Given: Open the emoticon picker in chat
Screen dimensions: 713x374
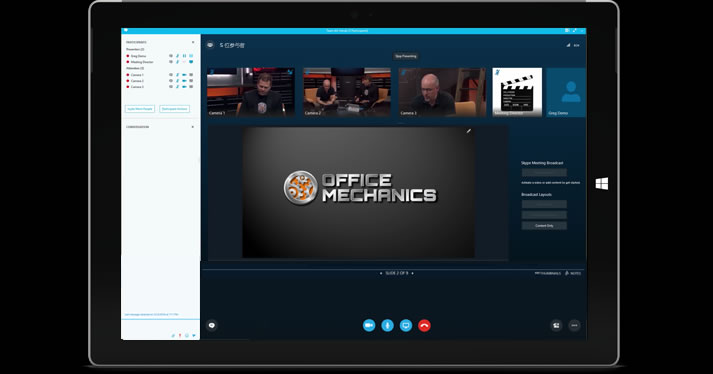Looking at the screenshot, I should click(x=186, y=335).
